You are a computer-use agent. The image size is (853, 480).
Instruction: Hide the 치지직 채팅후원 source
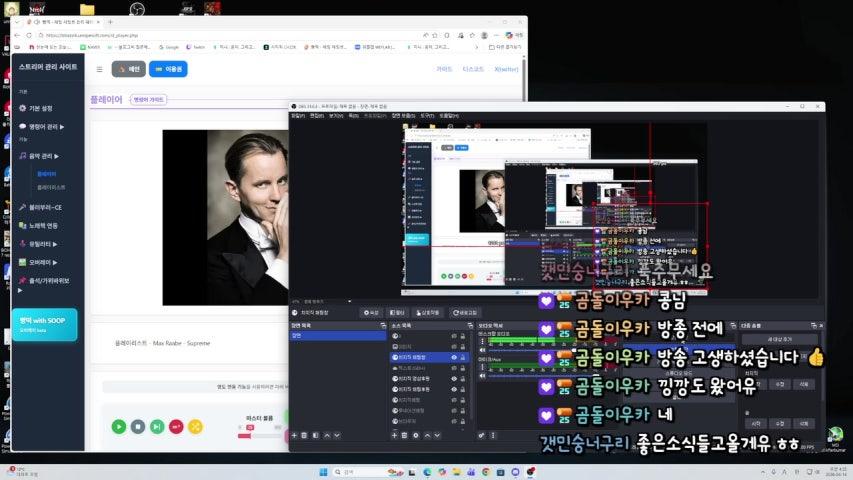[x=454, y=389]
